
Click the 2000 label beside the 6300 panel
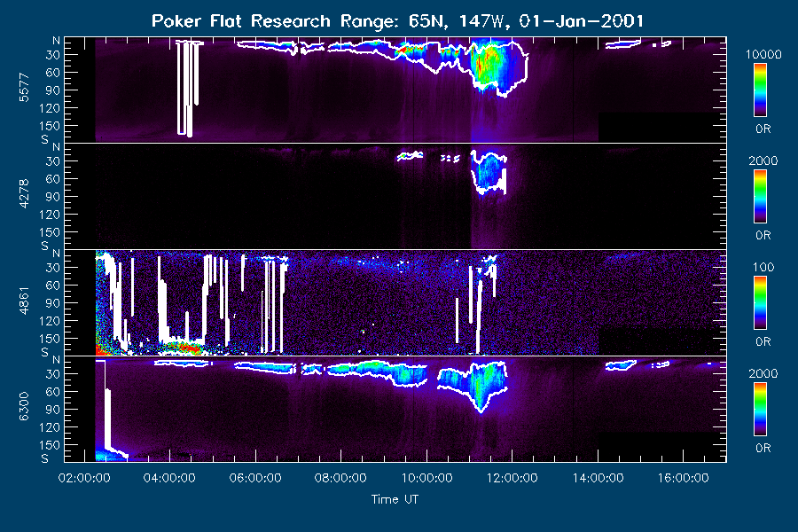763,373
